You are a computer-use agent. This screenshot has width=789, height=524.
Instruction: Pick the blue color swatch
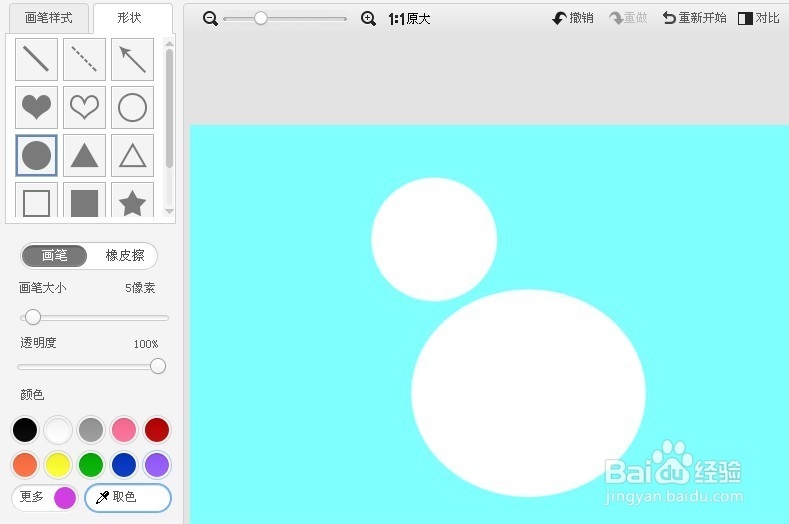click(124, 465)
